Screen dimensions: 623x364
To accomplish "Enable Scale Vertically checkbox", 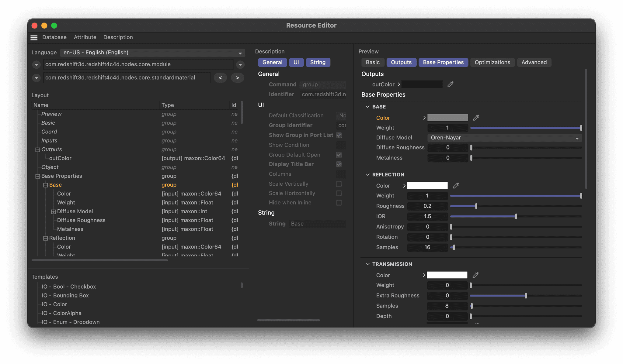I will coord(339,184).
